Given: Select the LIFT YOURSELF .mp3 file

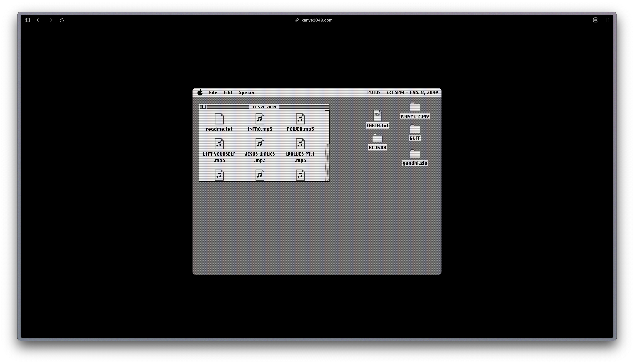Looking at the screenshot, I should click(219, 144).
